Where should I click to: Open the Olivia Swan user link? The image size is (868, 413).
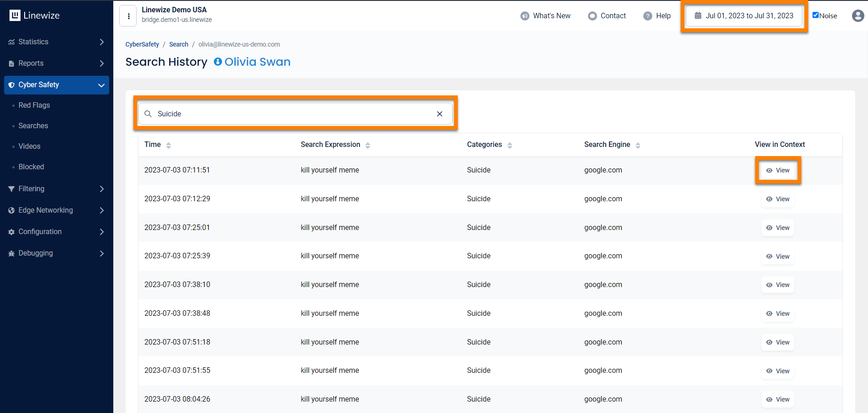[257, 62]
